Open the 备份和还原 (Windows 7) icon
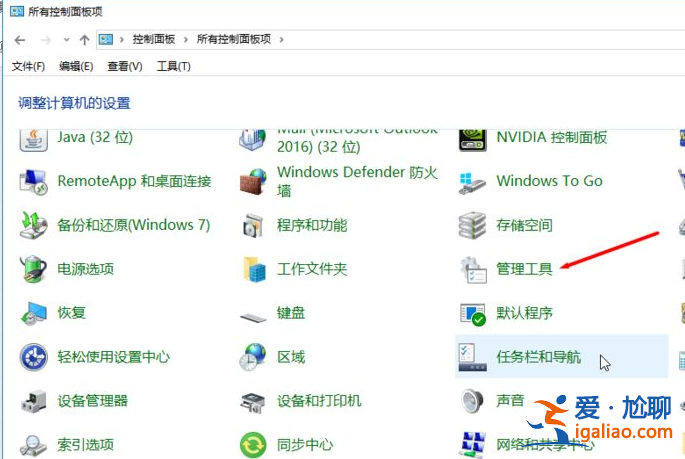Image resolution: width=685 pixels, height=459 pixels. click(34, 225)
